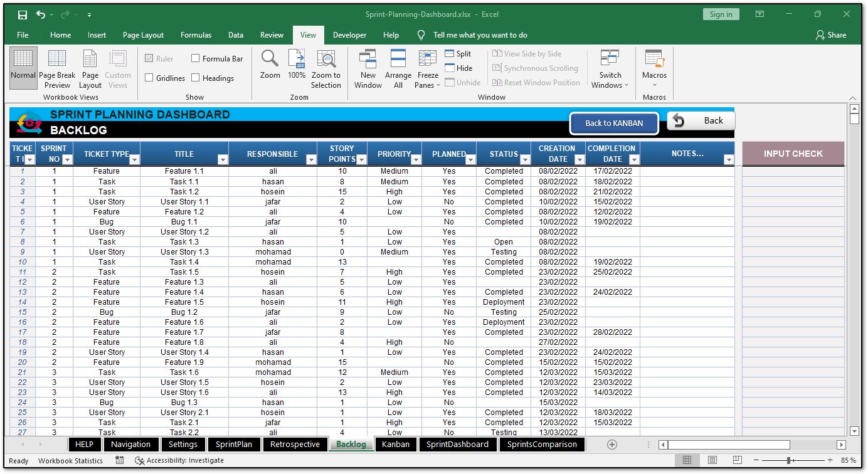Switch to Page Layout view
The width and height of the screenshot is (868, 474).
point(90,68)
